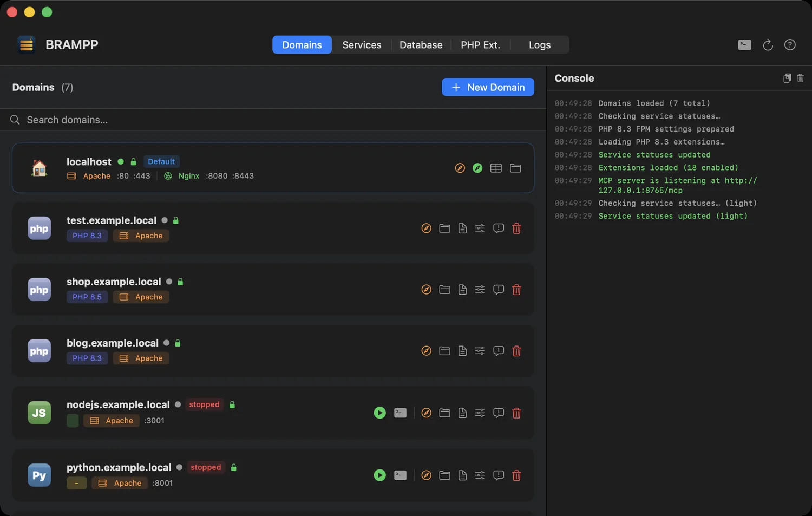Open the terminal icon for nodejs.example.local

(400, 413)
